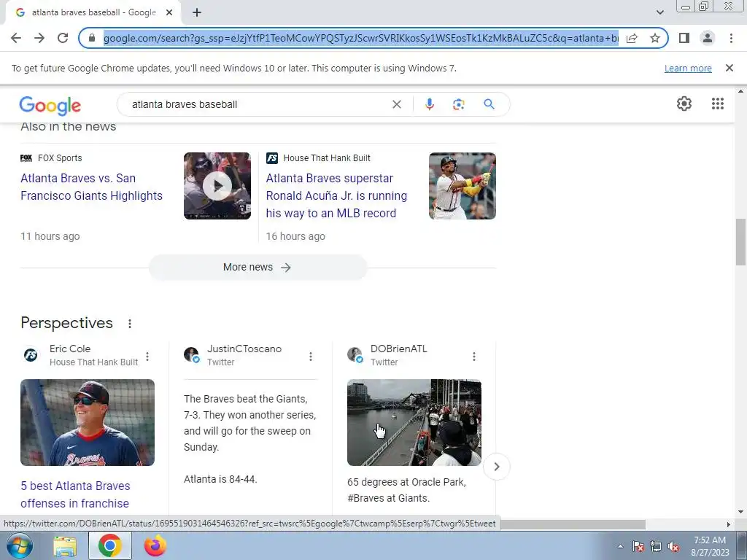Click the vertical scrollbar thumb
This screenshot has width=747, height=560.
pos(740,242)
